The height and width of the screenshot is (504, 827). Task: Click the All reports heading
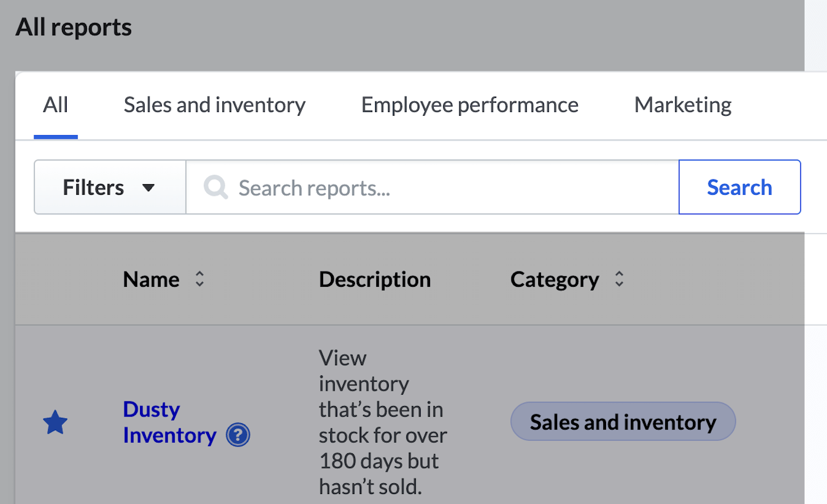coord(73,27)
